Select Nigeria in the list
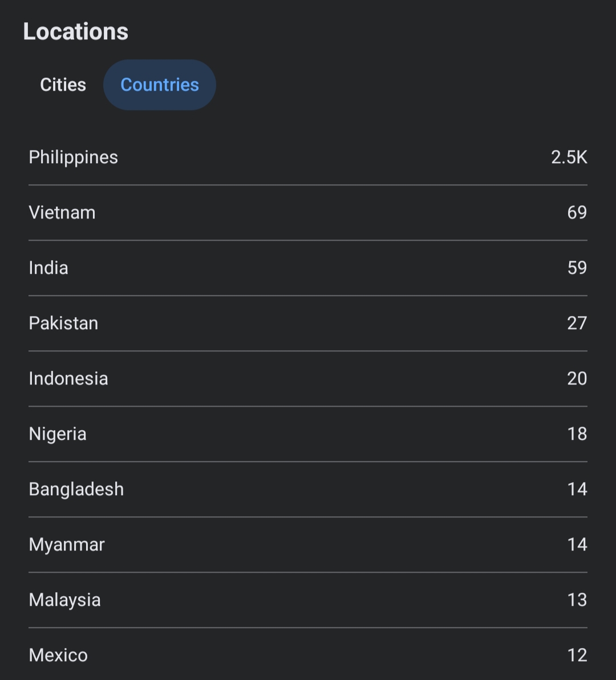Viewport: 616px width, 680px height. (308, 434)
